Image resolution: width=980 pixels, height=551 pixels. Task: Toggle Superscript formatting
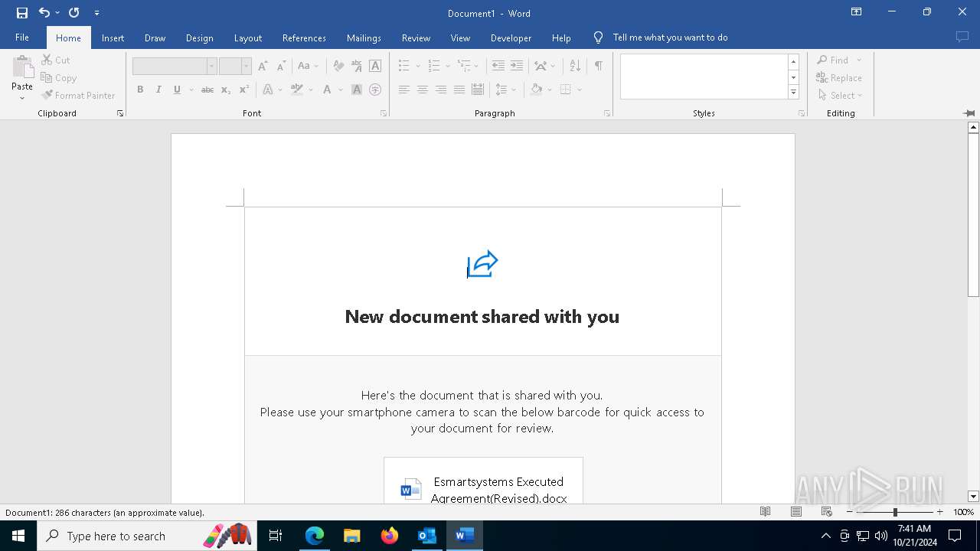244,90
